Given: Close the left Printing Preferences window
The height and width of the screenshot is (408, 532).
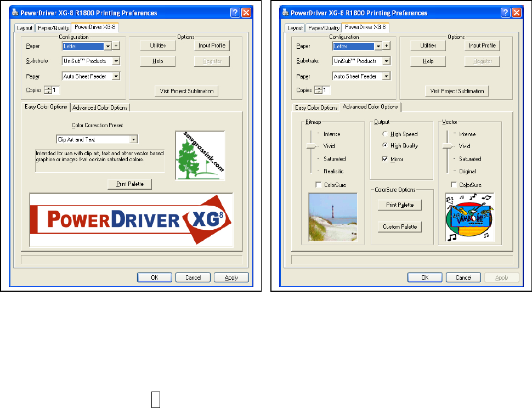Looking at the screenshot, I should point(246,13).
